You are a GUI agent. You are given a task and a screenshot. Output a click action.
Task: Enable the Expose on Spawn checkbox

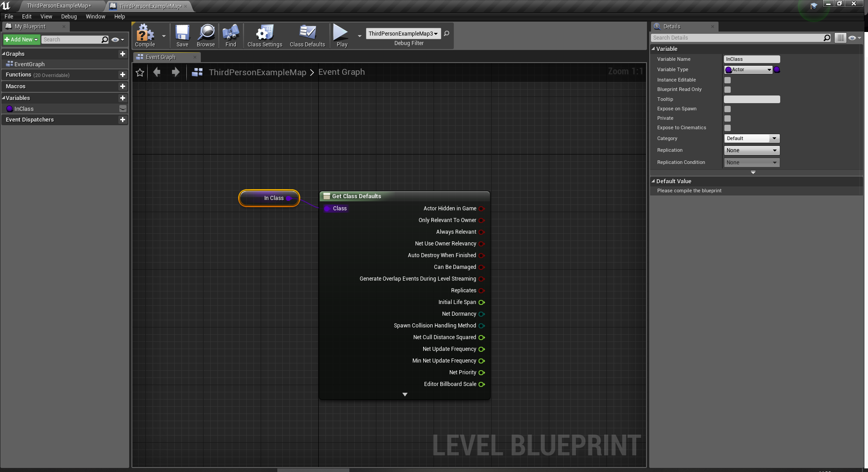(x=728, y=109)
